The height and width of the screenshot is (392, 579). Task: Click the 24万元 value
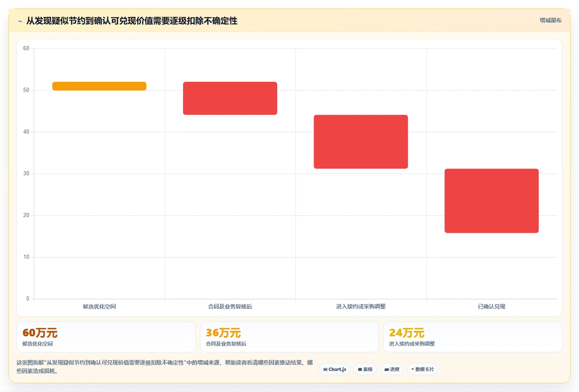click(407, 333)
